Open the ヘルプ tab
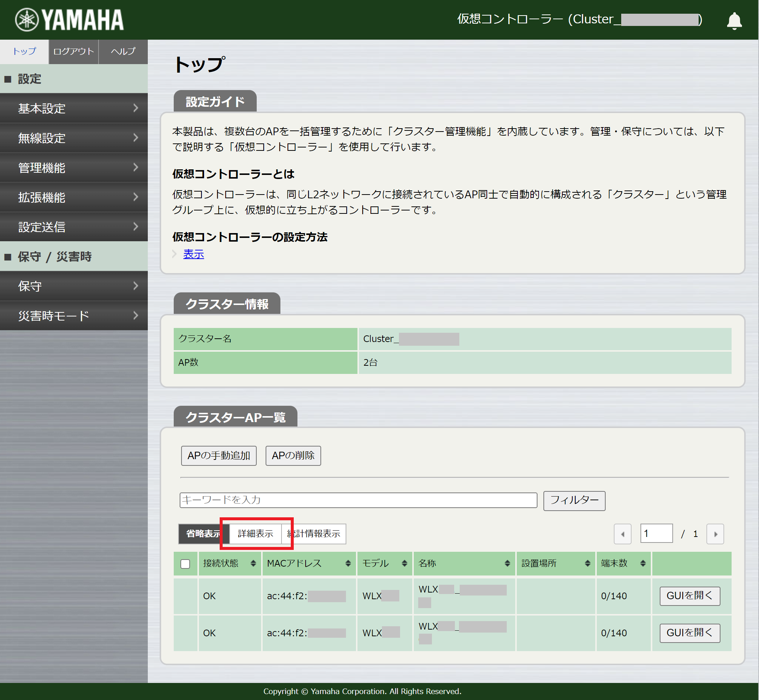Screen dimensions: 759x700 [x=123, y=51]
